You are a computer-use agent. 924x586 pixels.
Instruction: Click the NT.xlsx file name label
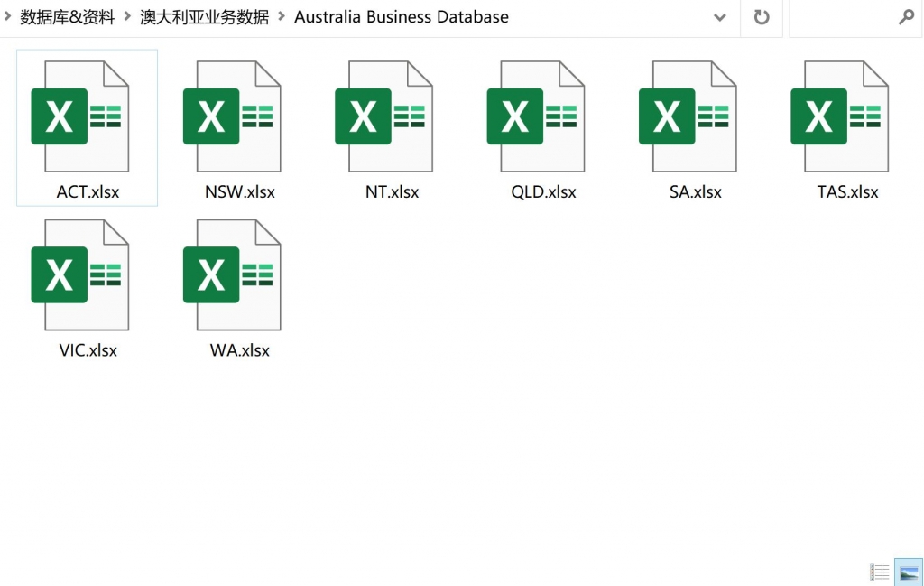click(x=392, y=192)
